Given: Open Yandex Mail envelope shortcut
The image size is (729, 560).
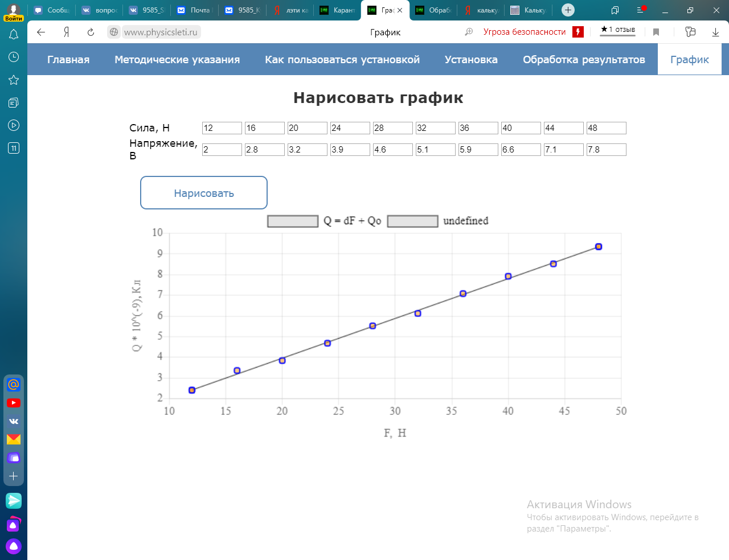Looking at the screenshot, I should [14, 439].
